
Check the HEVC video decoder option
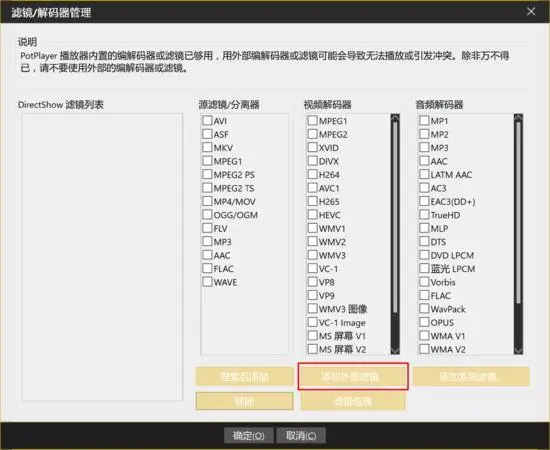(313, 215)
